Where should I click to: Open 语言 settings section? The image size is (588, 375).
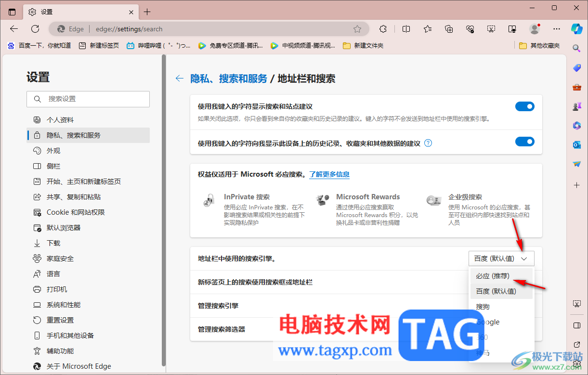[x=88, y=274]
